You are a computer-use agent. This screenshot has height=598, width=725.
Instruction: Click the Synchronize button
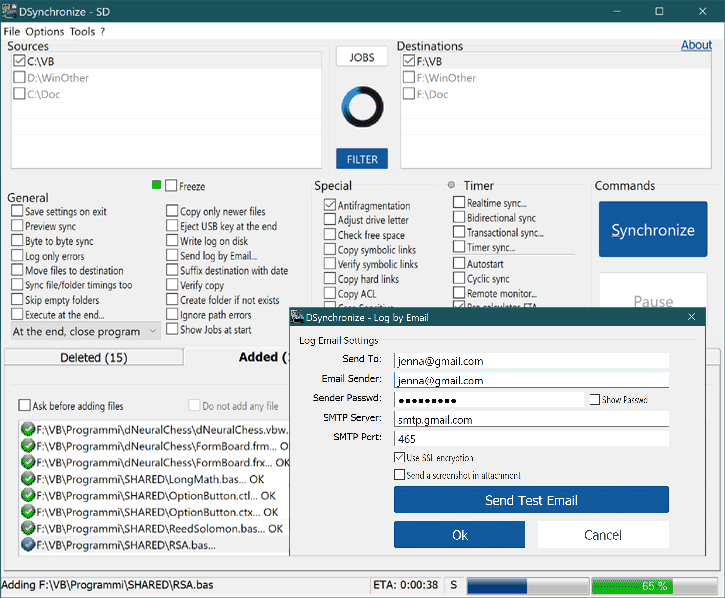pyautogui.click(x=653, y=229)
